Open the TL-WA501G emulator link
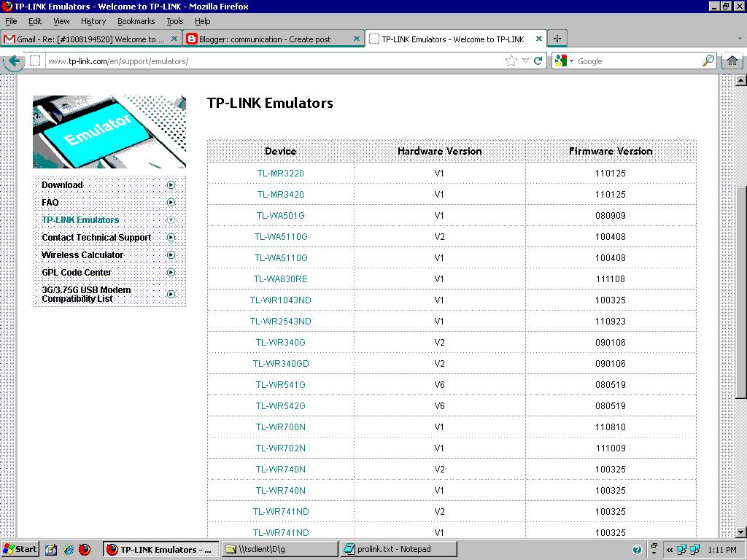The image size is (747, 560). tap(281, 216)
